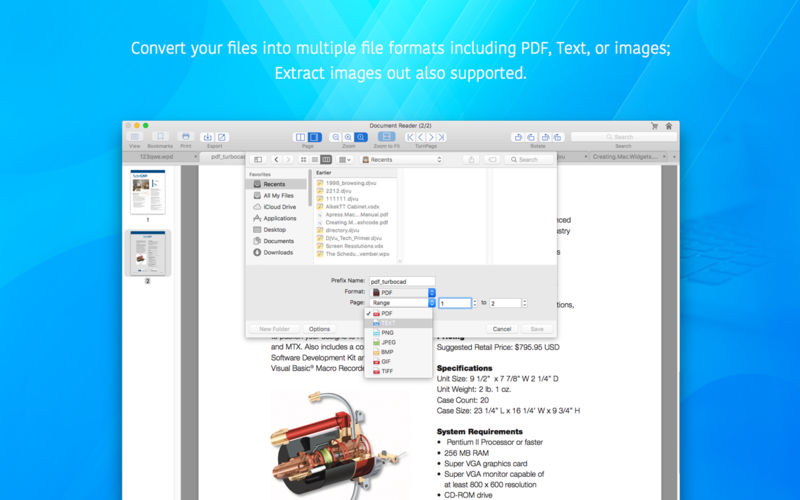
Task: Click the Cancel button
Action: click(502, 329)
